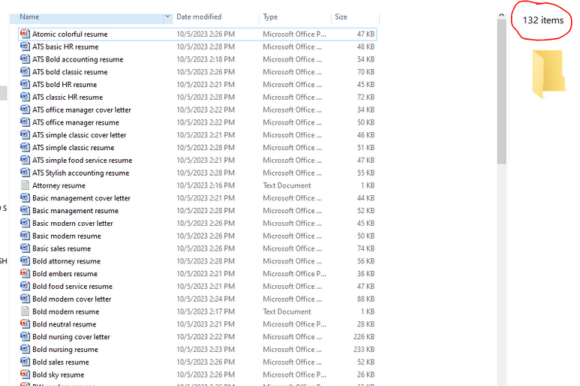Click the Word icon for ATS Stylish accounting resume
Image resolution: width=580 pixels, height=386 pixels.
click(25, 172)
